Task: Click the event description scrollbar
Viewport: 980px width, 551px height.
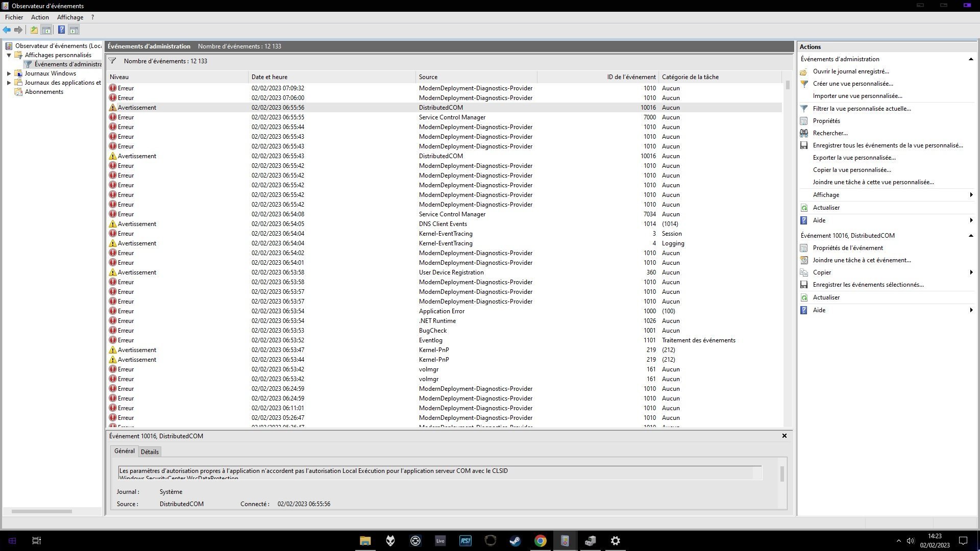Action: click(782, 473)
